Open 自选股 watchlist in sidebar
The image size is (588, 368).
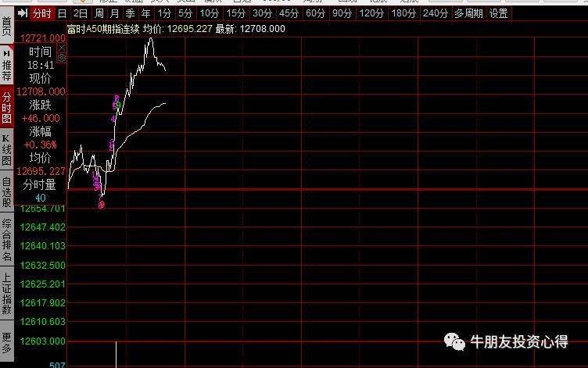[x=7, y=192]
